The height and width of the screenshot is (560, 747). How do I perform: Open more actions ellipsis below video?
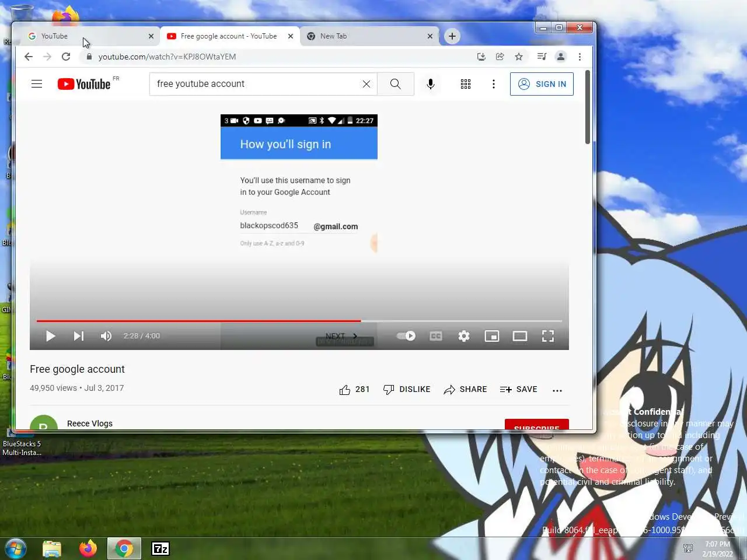coord(557,390)
